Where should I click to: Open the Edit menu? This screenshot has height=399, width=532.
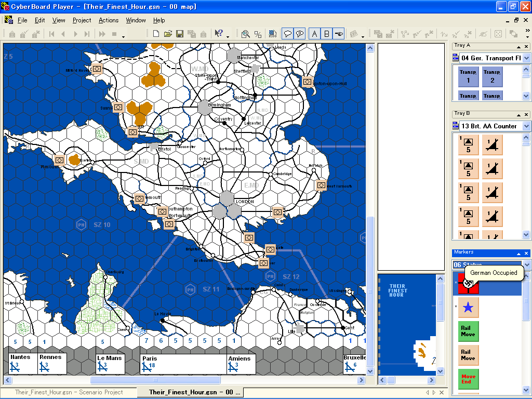point(39,20)
